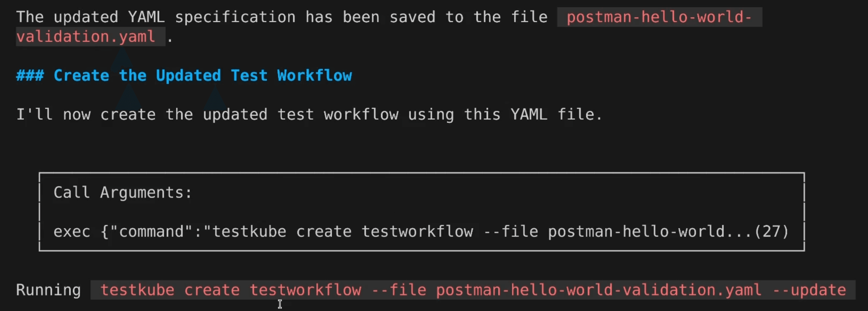868x311 pixels.
Task: Click 'testkube' inside the Call Arguments box
Action: click(249, 232)
